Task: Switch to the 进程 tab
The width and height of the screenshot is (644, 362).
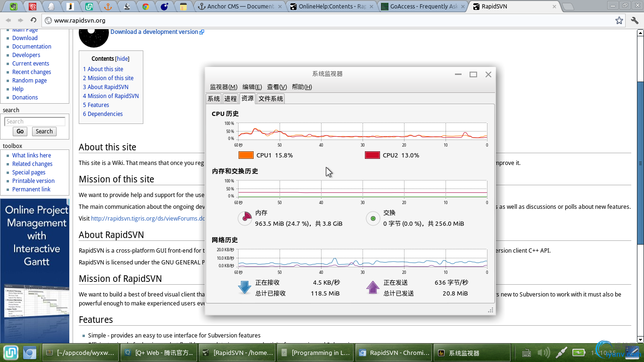Action: coord(231,99)
